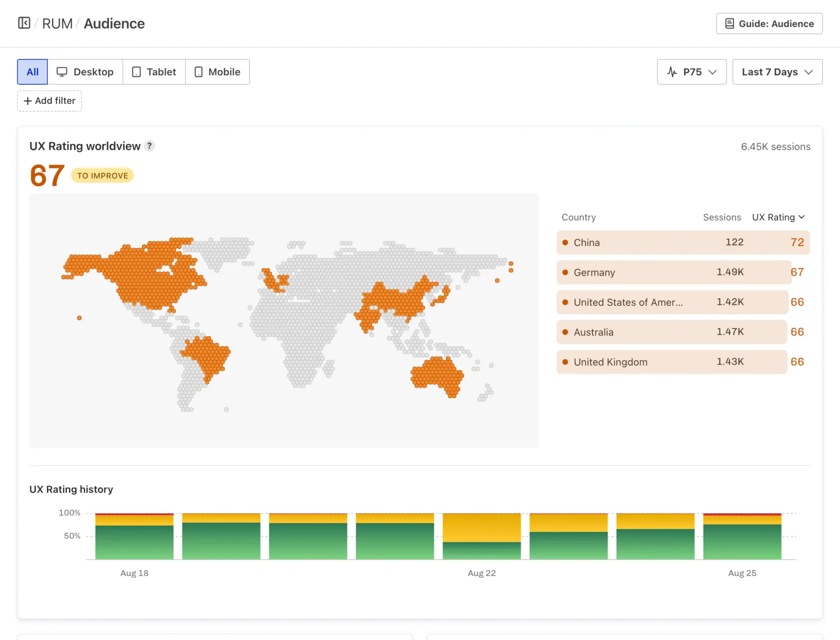The width and height of the screenshot is (840, 640).
Task: Click the Add filter button
Action: tap(49, 101)
